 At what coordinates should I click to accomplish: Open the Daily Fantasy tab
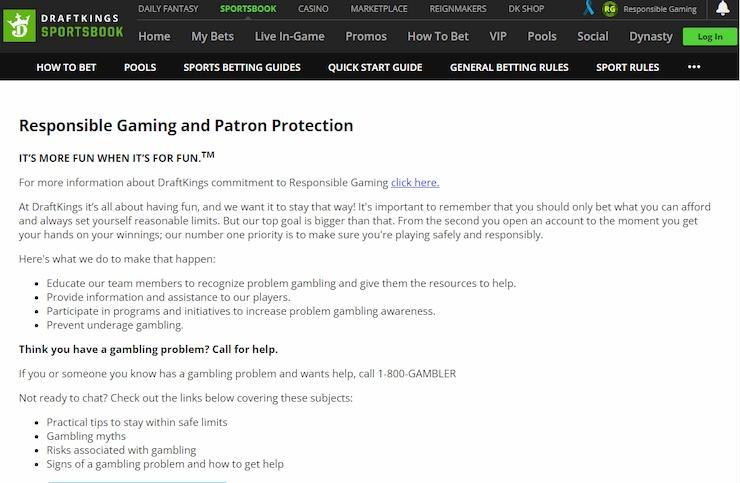(x=168, y=8)
